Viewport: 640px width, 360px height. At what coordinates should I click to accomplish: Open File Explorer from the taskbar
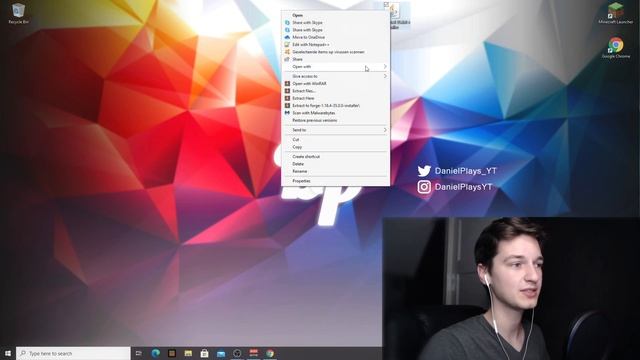(188, 353)
